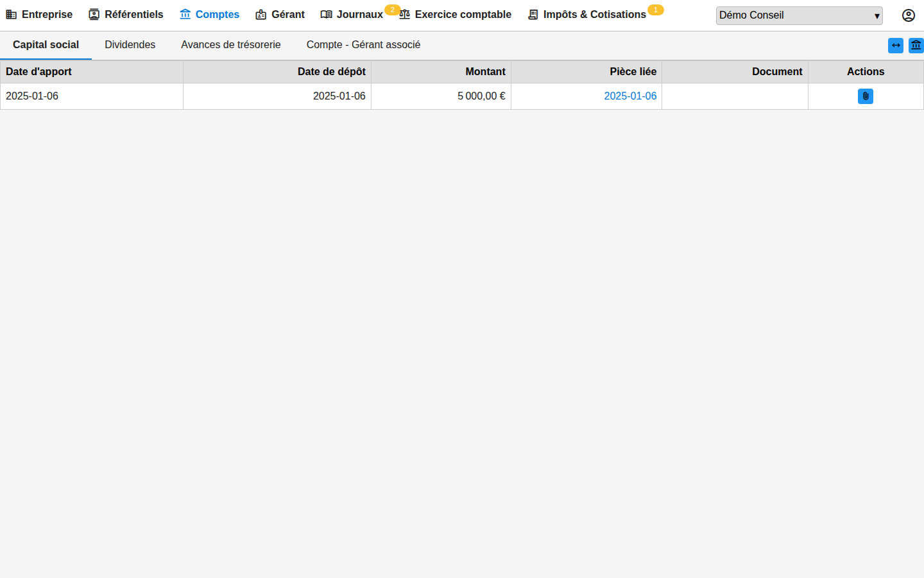Switch to the Dividendes tab
Viewport: 924px width, 578px height.
click(x=130, y=45)
